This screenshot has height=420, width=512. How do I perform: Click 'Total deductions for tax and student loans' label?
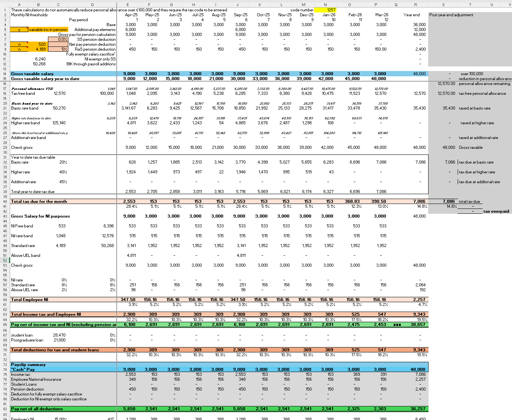coord(55,350)
